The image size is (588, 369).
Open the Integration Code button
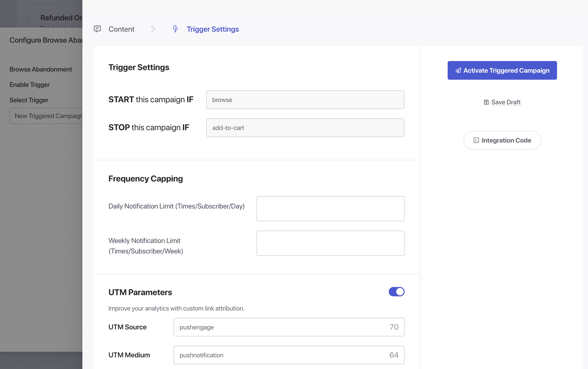pyautogui.click(x=502, y=140)
